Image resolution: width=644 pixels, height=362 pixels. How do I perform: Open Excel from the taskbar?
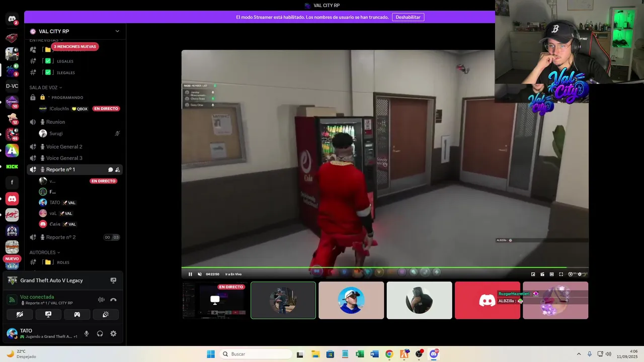point(360,354)
